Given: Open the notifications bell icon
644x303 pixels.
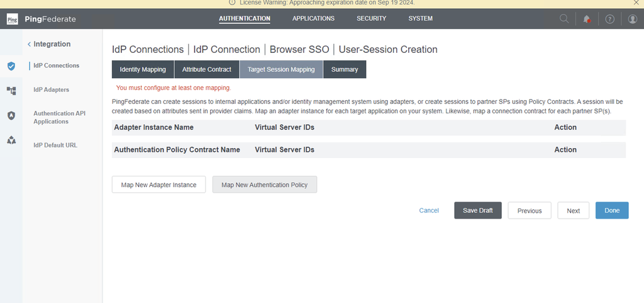Looking at the screenshot, I should tap(587, 19).
